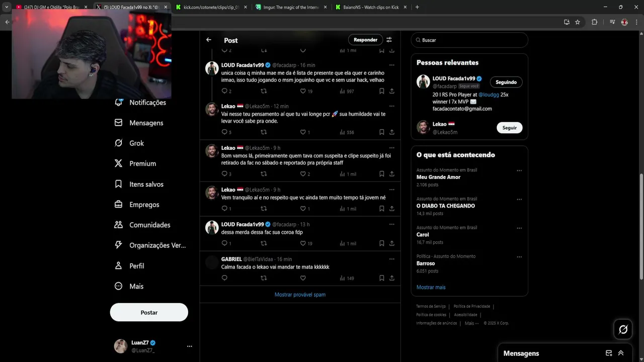Open the browser extensions puzzle icon
The height and width of the screenshot is (362, 644).
coord(594,22)
